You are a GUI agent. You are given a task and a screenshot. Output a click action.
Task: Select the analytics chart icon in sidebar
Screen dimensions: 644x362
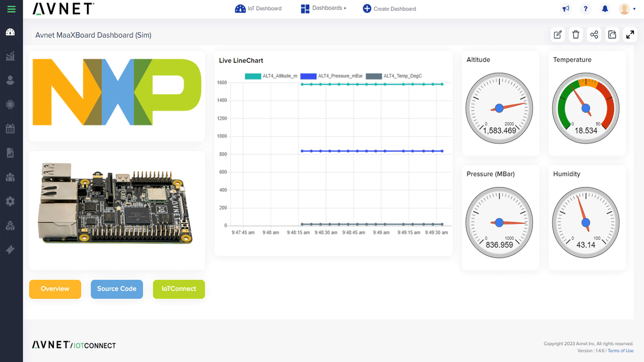point(11,56)
